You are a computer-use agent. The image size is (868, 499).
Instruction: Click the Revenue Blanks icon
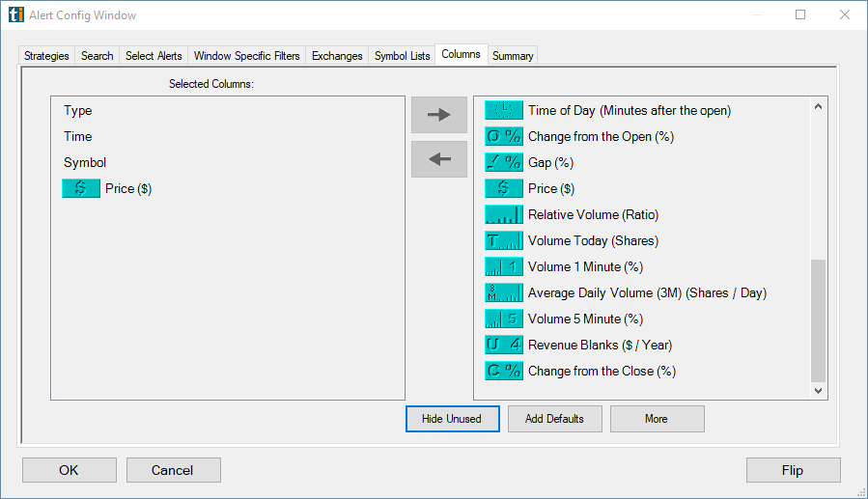click(x=504, y=345)
